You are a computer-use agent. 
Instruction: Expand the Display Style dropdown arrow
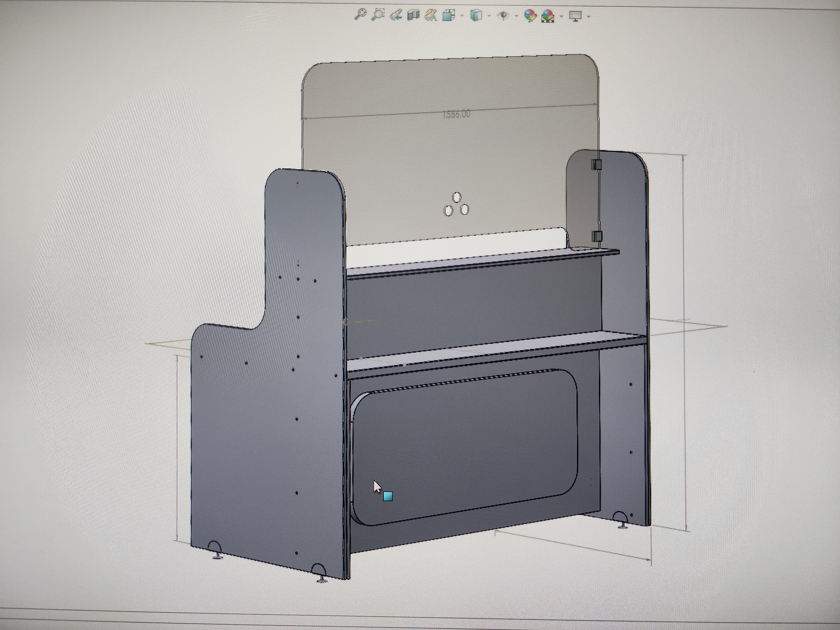tap(489, 16)
